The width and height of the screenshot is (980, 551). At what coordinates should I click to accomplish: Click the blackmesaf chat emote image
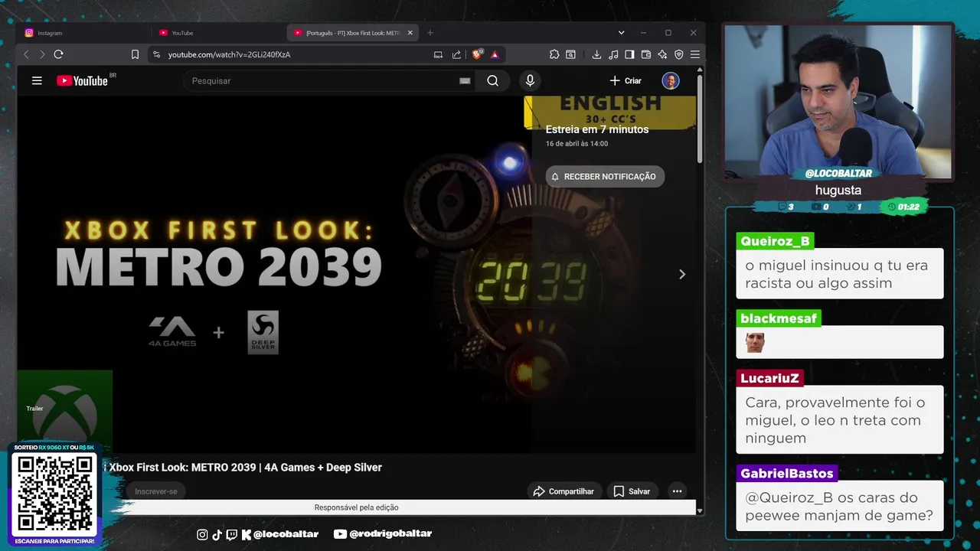pyautogui.click(x=755, y=343)
